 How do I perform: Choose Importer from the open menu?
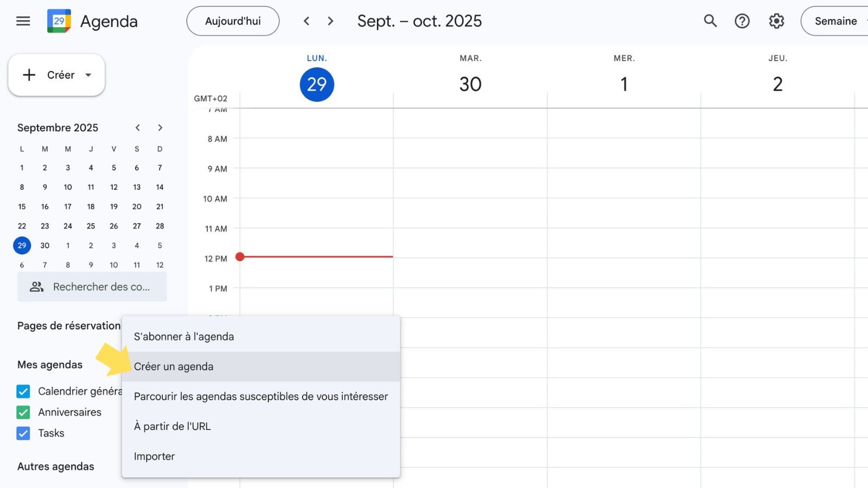click(x=154, y=456)
